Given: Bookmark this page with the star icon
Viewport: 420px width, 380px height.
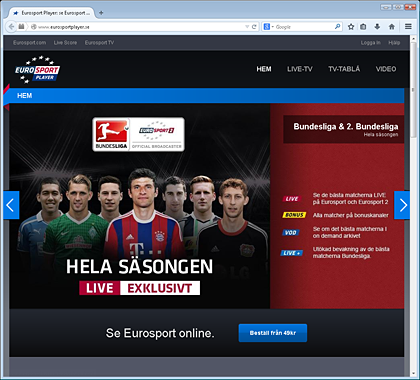Looking at the screenshot, I should point(351,27).
